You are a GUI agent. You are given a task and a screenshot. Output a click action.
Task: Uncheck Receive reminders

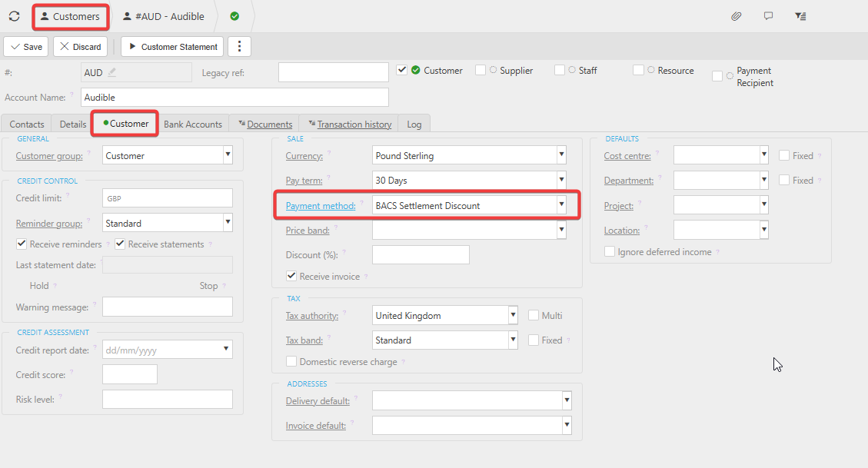pos(22,244)
